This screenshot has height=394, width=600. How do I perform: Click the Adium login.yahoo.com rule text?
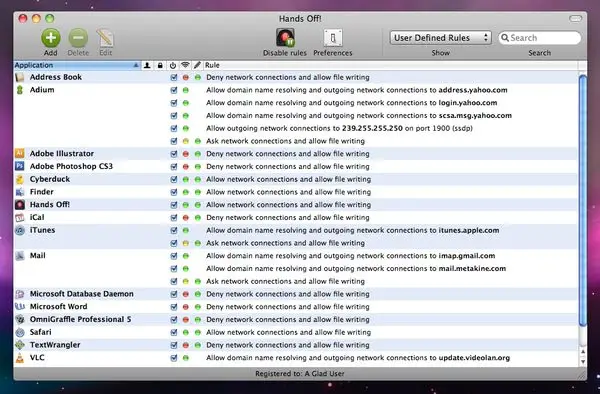352,103
